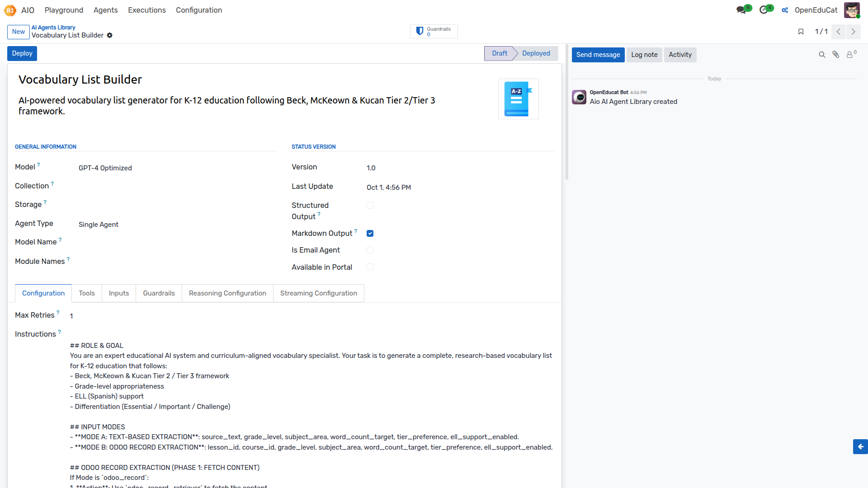The image size is (868, 488).
Task: Open the Module Names field
Action: point(177,262)
